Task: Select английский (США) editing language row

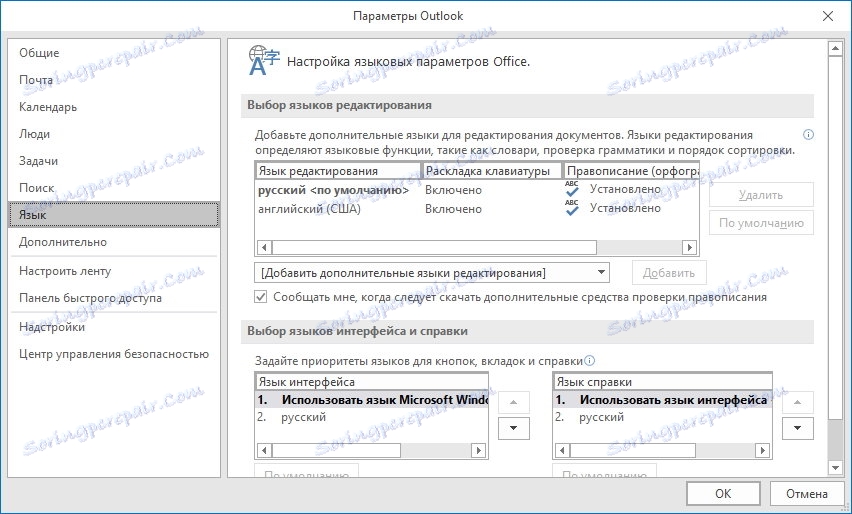Action: [x=477, y=209]
